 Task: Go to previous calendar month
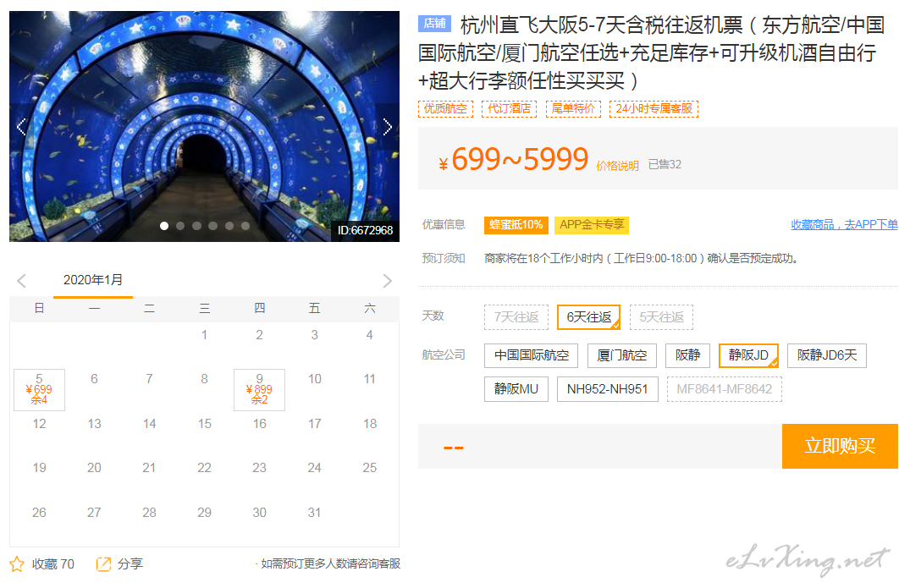pyautogui.click(x=22, y=280)
